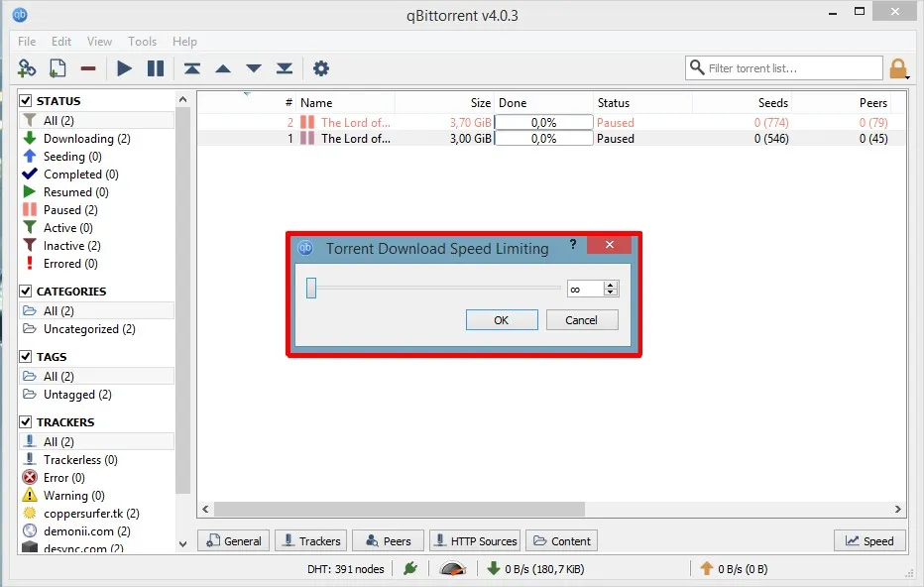Switch to General tab

point(233,541)
